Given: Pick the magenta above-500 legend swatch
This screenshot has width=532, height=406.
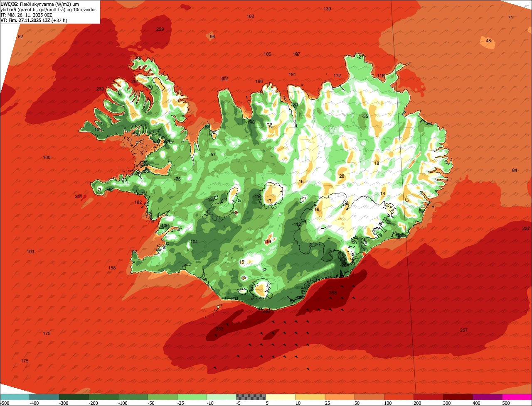Looking at the screenshot, I should (517, 397).
